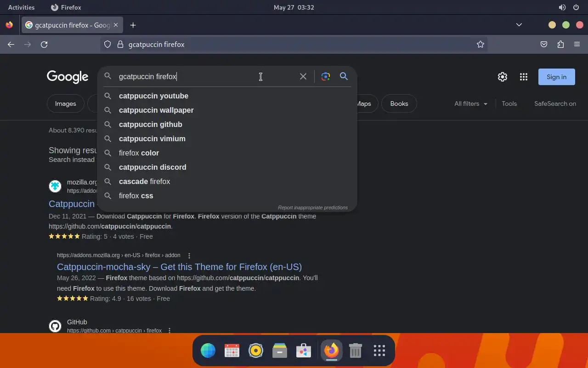Open the volume indicator in top bar
The image size is (588, 368).
click(x=562, y=7)
